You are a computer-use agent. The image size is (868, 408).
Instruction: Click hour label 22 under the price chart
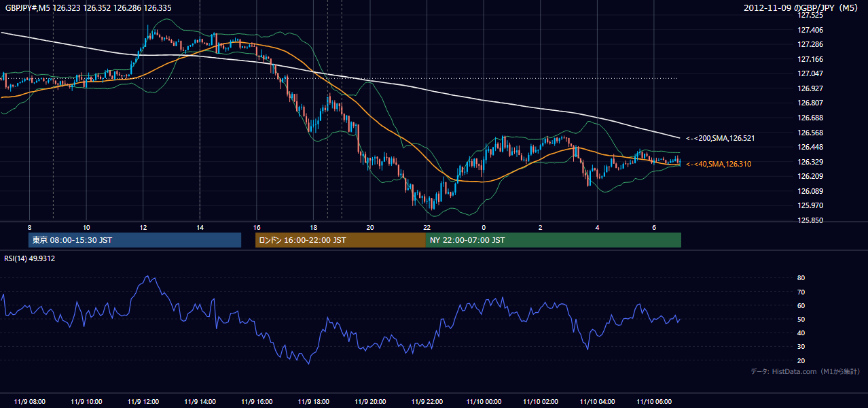[x=427, y=226]
